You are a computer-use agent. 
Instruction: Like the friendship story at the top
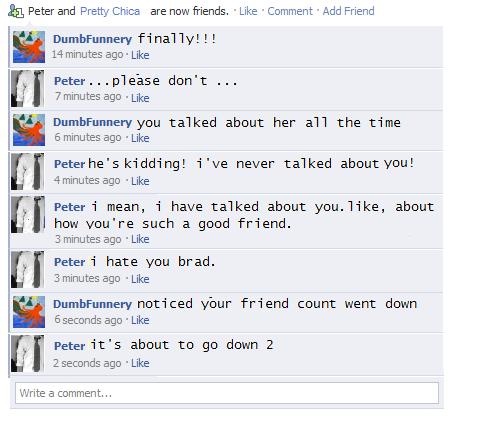(248, 11)
